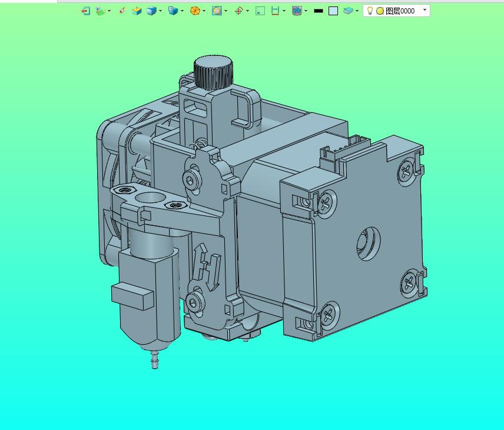The width and height of the screenshot is (504, 430).
Task: Click the red crosshair target icon
Action: (x=238, y=11)
